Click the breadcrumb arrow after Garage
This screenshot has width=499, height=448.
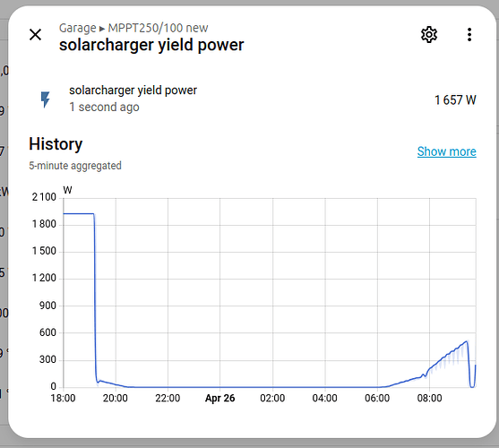pyautogui.click(x=102, y=29)
